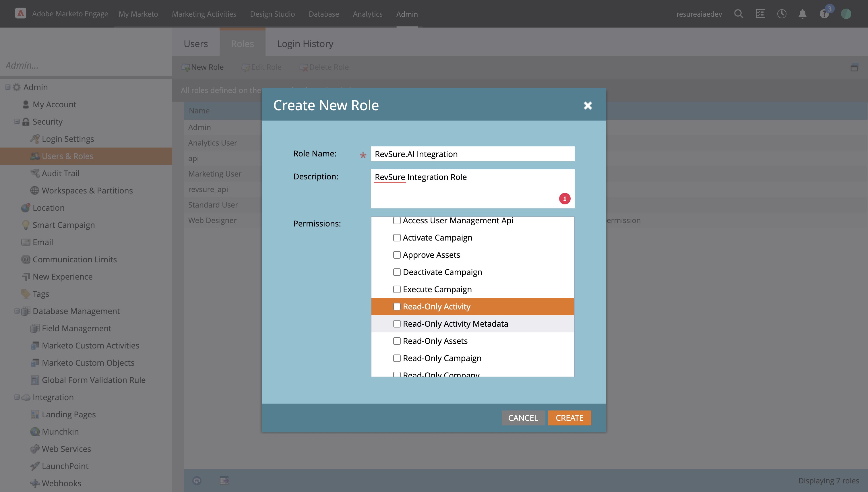Collapse the Security tree node

[x=17, y=122]
